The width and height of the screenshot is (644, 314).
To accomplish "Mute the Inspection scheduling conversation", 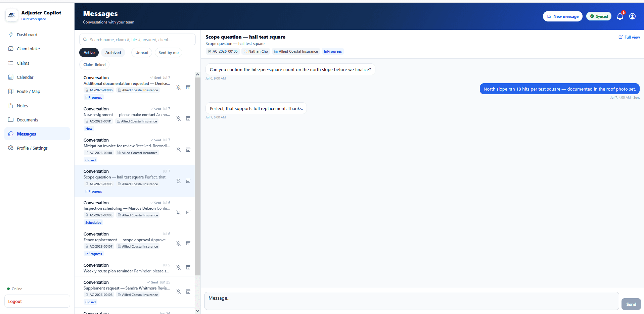I will point(179,212).
